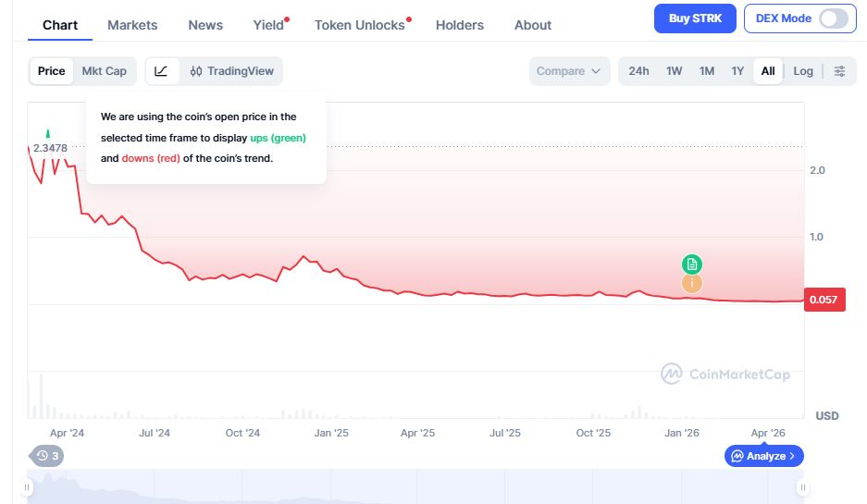This screenshot has width=867, height=504.
Task: Open chart settings sliders icon
Action: [839, 71]
